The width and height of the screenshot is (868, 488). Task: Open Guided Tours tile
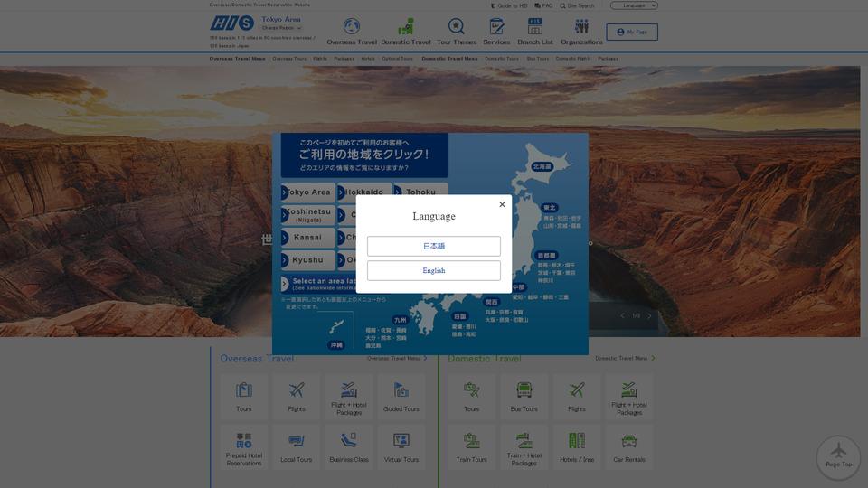(x=401, y=396)
